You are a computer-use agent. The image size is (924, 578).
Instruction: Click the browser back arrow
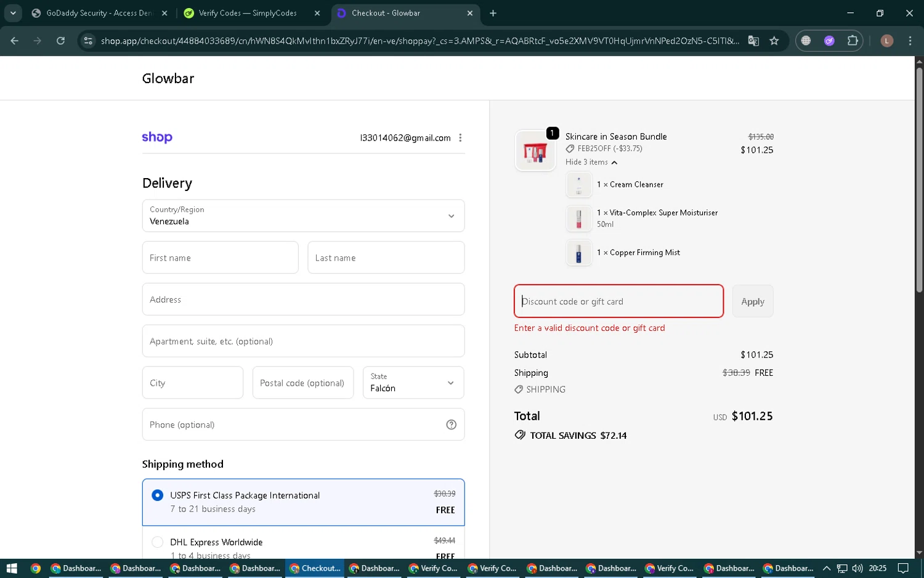15,41
